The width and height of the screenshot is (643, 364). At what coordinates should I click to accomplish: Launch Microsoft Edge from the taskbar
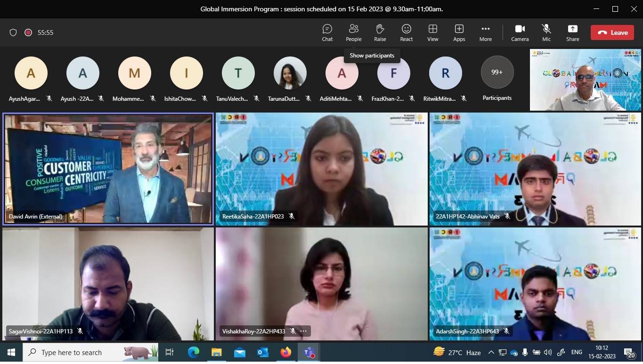point(194,352)
